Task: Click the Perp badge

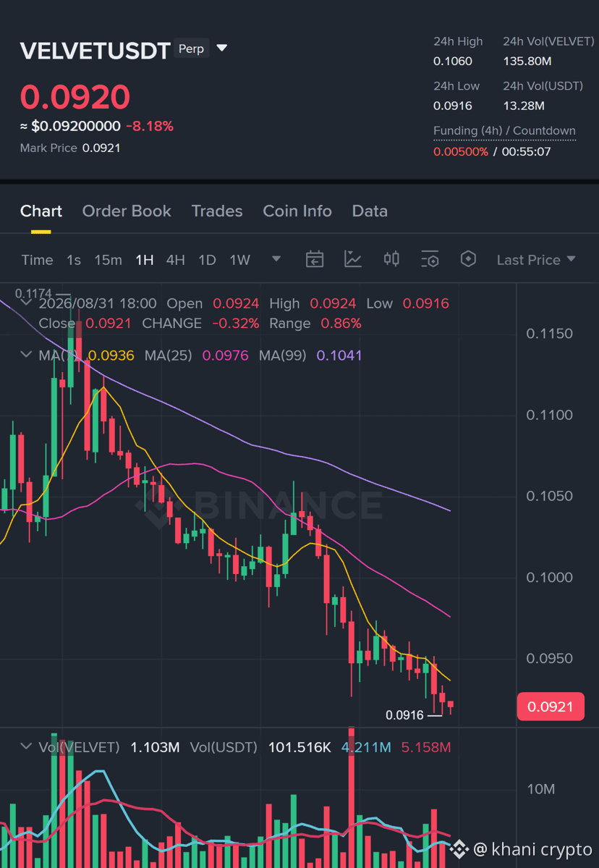Action: (x=191, y=49)
